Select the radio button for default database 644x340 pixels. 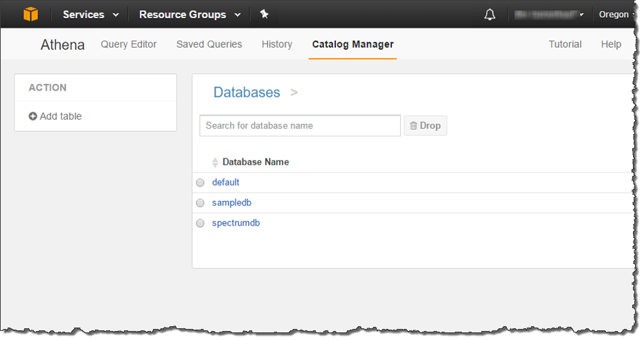[x=200, y=183]
